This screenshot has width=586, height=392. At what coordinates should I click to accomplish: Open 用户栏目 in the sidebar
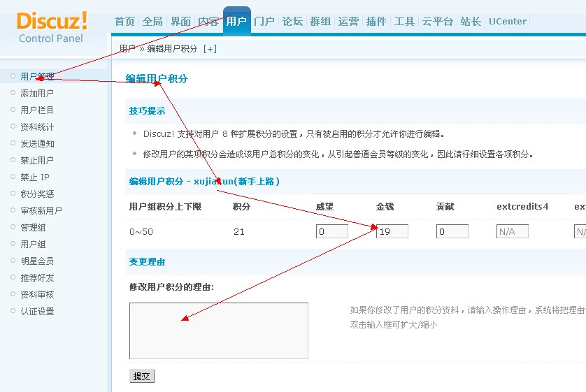37,110
